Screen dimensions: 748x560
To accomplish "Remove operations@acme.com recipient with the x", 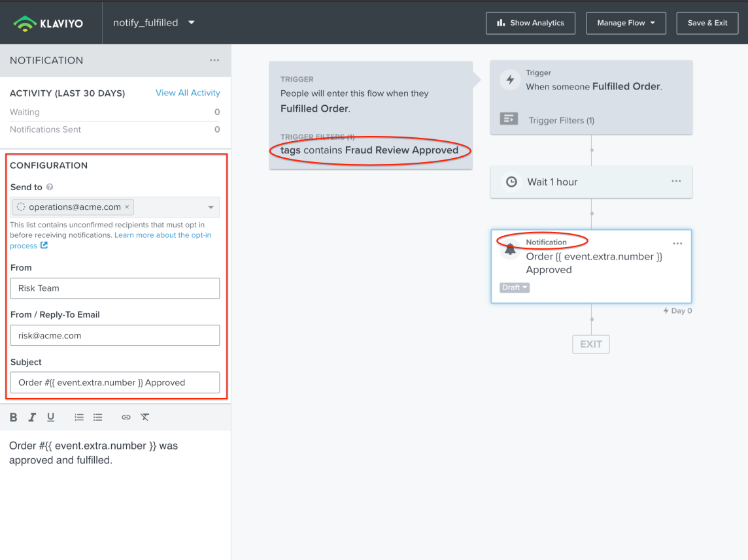I will point(127,207).
